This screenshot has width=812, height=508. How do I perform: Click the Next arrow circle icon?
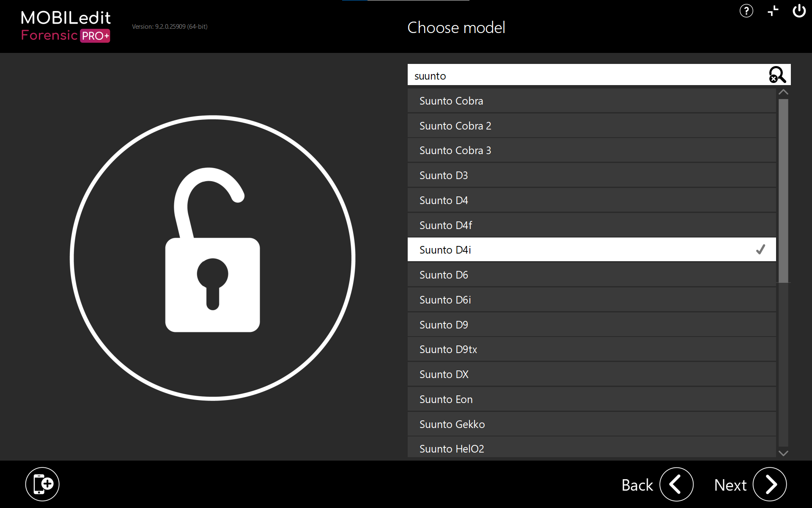point(769,484)
